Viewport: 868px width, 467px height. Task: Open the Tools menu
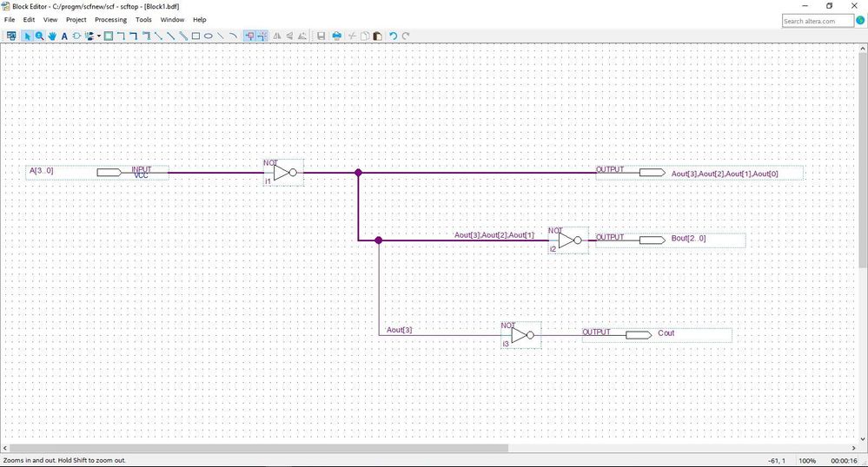[143, 19]
